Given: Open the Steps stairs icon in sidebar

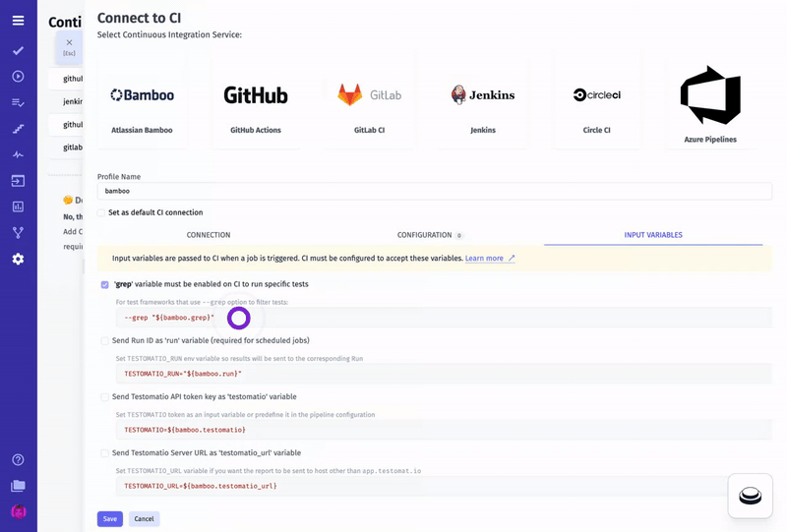Looking at the screenshot, I should tap(18, 129).
